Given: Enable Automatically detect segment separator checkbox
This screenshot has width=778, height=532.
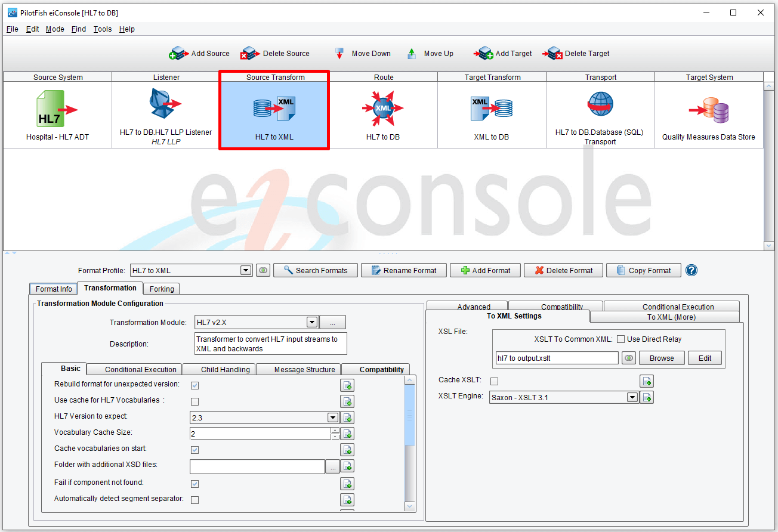Looking at the screenshot, I should [194, 500].
